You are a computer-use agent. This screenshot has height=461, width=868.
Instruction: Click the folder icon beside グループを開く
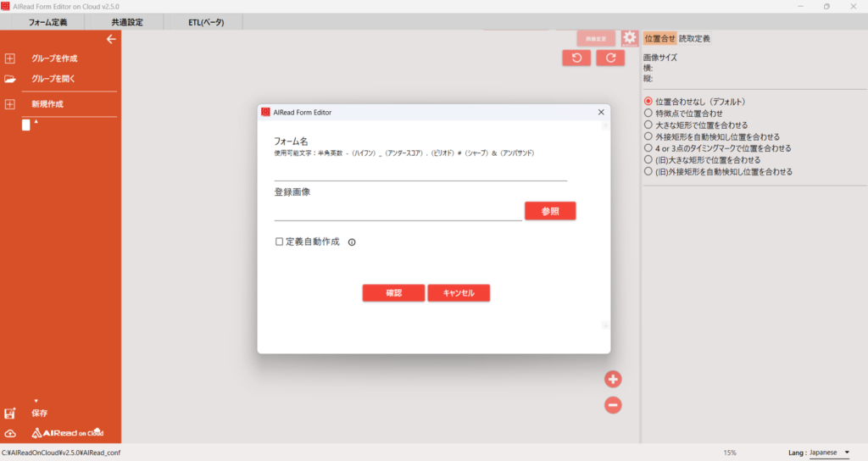point(9,79)
